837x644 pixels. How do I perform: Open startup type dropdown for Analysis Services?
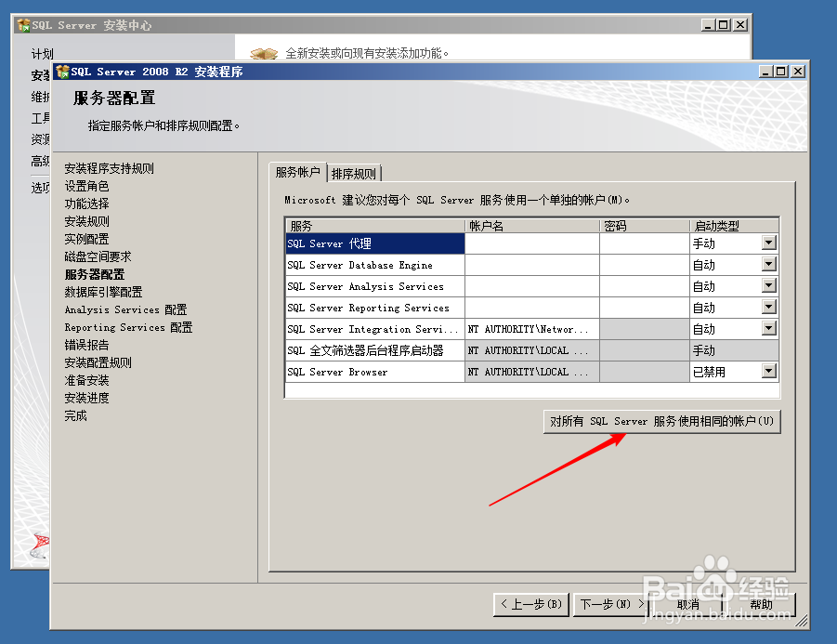(768, 285)
